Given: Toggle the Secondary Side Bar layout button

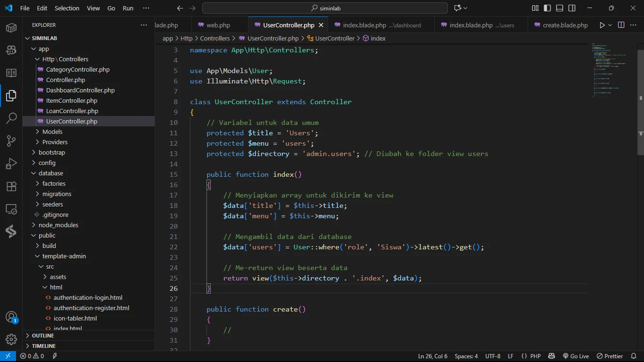Looking at the screenshot, I should click(x=572, y=8).
